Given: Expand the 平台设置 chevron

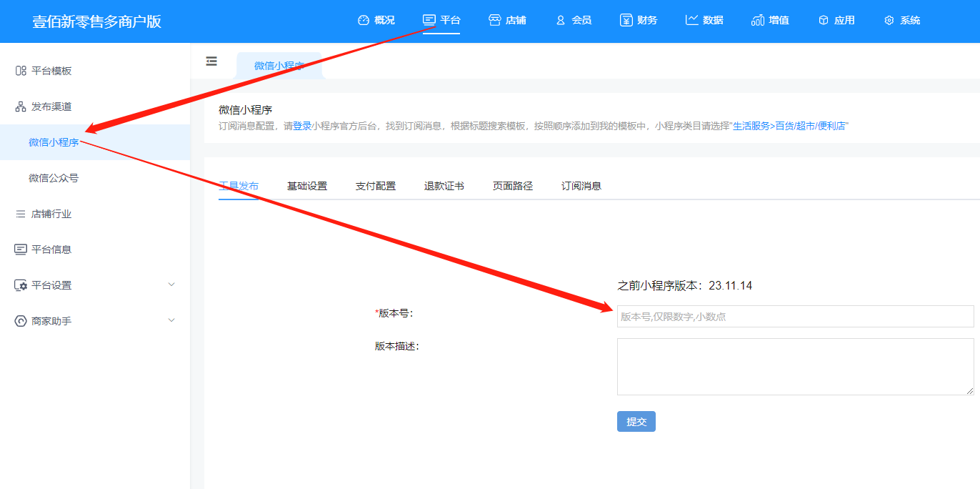Looking at the screenshot, I should pos(171,285).
